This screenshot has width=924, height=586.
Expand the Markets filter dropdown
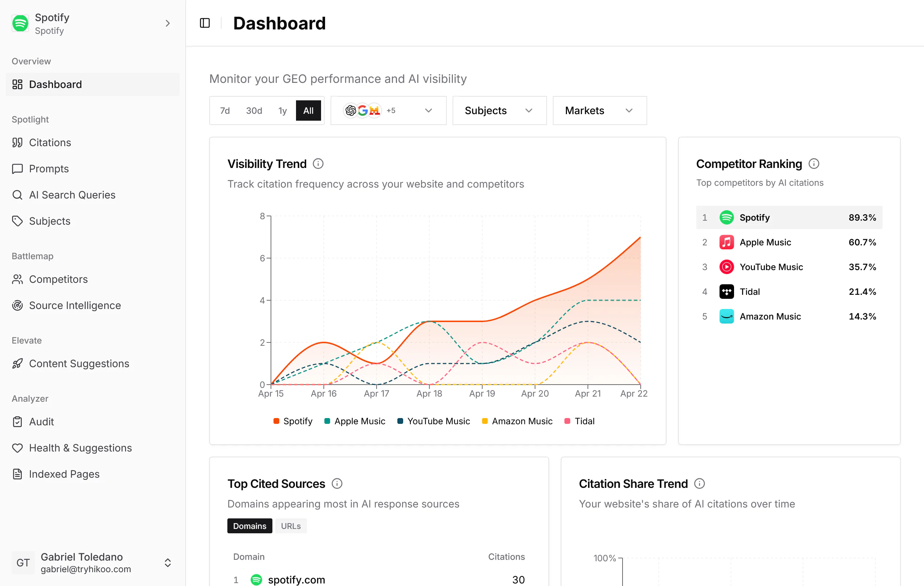click(x=599, y=111)
